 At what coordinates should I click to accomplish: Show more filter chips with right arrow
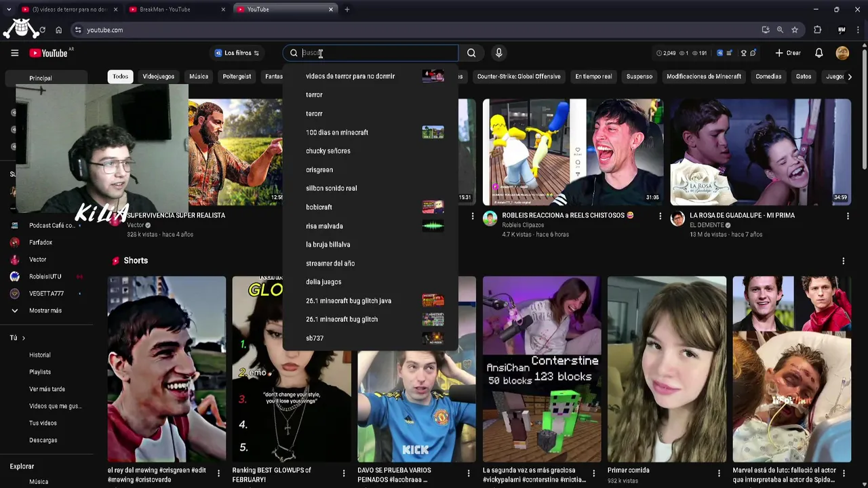pyautogui.click(x=850, y=77)
